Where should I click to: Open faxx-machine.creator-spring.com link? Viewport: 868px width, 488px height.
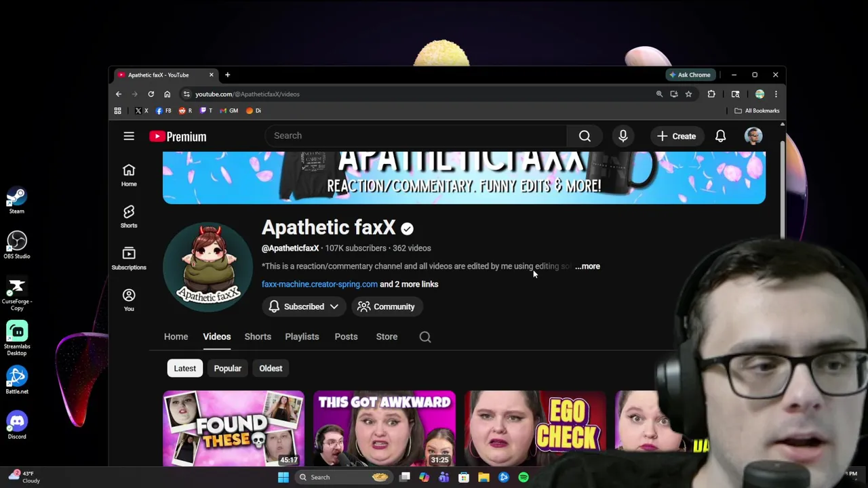coord(319,285)
